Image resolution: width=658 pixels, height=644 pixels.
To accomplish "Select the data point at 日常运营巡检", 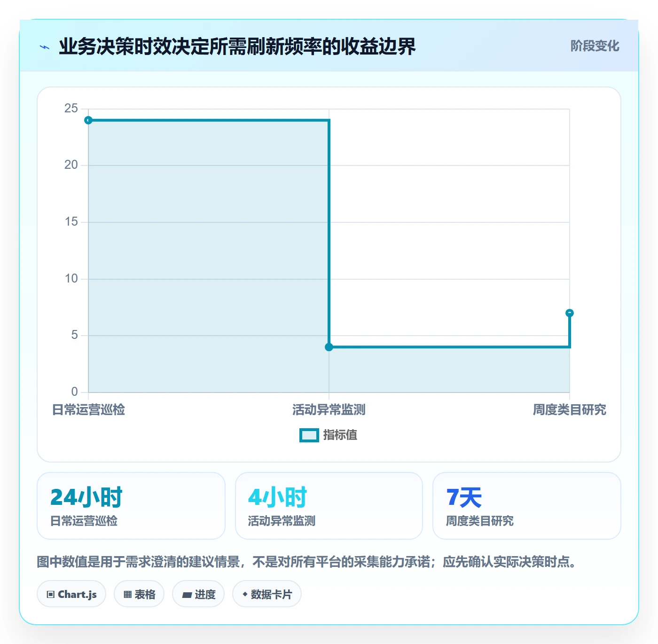I will [88, 120].
